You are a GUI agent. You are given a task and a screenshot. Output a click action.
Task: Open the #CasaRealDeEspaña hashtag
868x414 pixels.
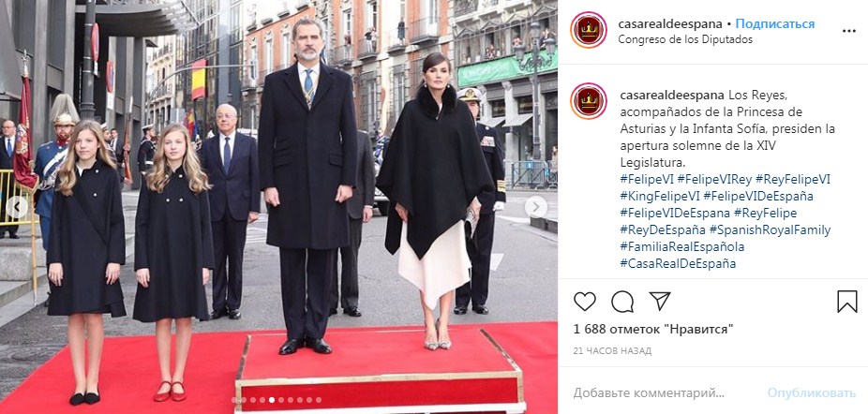point(678,263)
